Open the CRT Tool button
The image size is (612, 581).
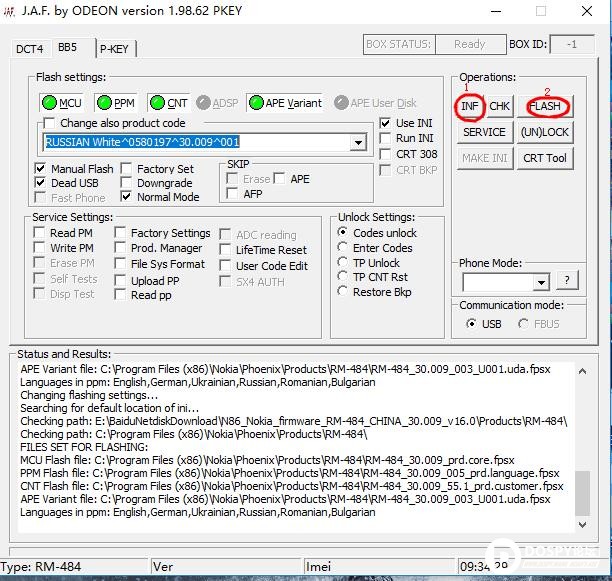pyautogui.click(x=545, y=158)
